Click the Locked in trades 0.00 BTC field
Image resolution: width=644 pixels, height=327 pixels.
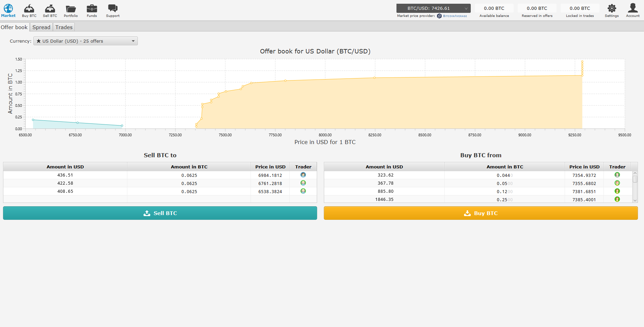[580, 8]
